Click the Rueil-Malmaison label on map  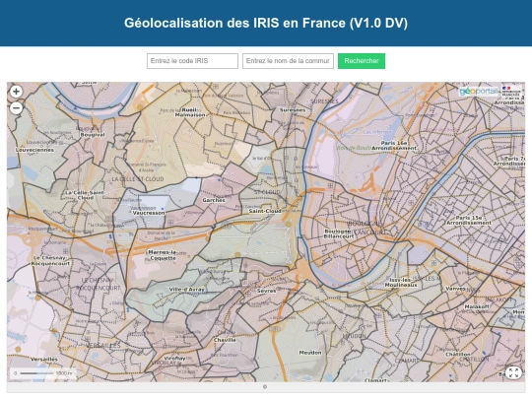(190, 112)
